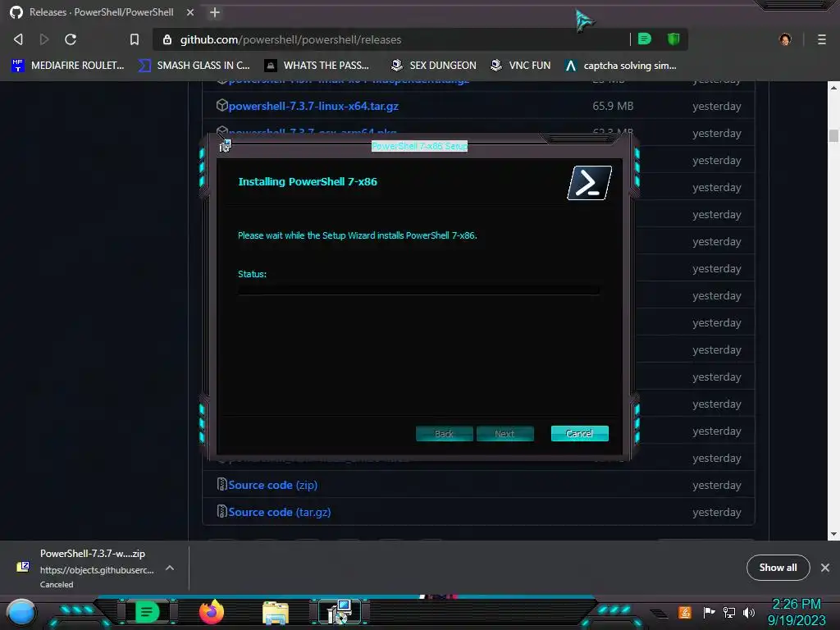Click the zip icon beside Source code (tar.gz)
This screenshot has height=630, width=840.
pyautogui.click(x=221, y=511)
